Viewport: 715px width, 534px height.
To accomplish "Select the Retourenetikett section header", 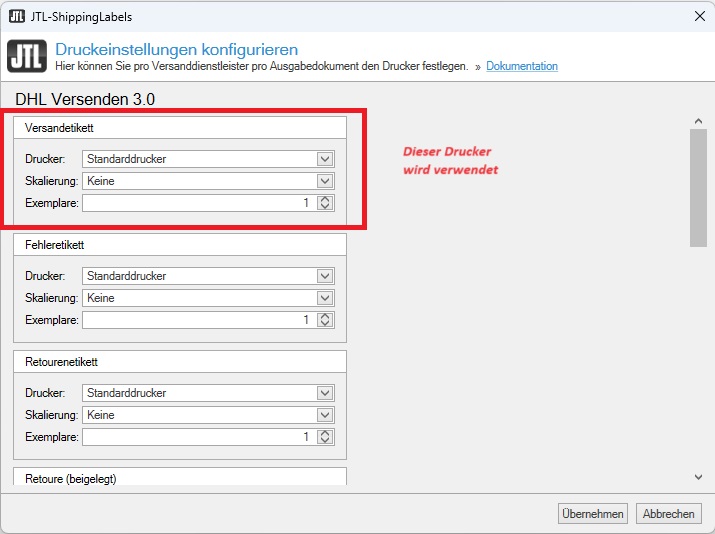I will coord(180,362).
